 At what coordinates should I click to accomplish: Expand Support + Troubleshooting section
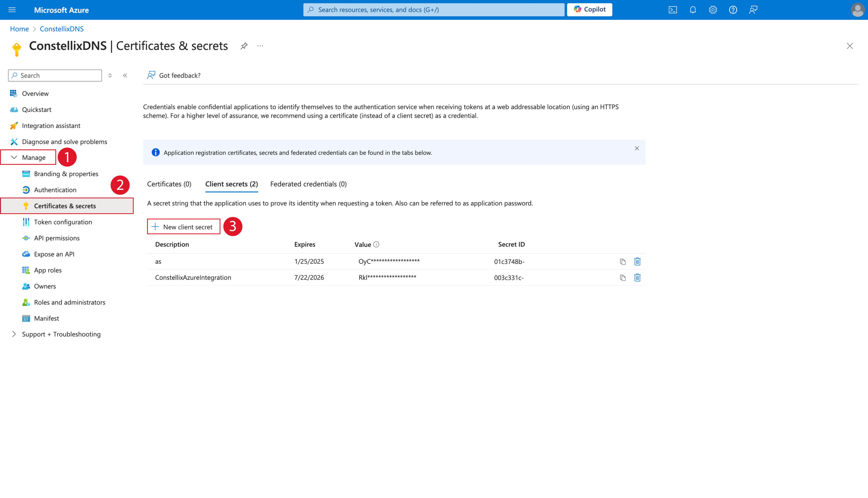tap(14, 334)
